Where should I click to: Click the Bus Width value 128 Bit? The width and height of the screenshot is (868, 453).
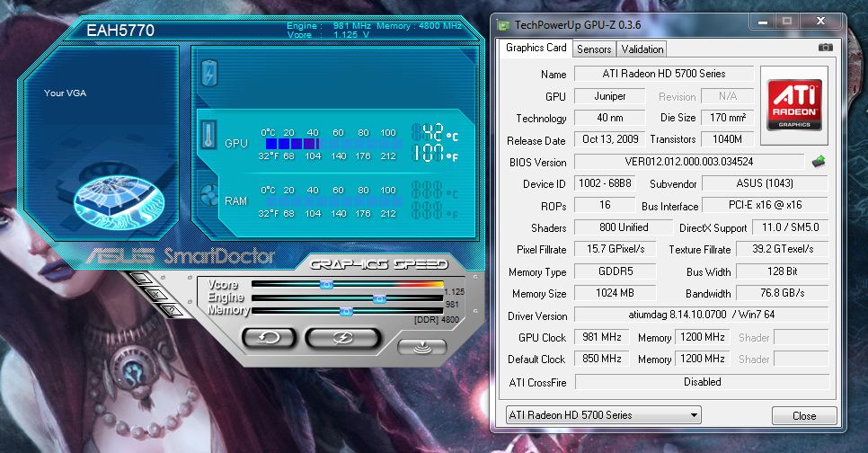coord(783,271)
